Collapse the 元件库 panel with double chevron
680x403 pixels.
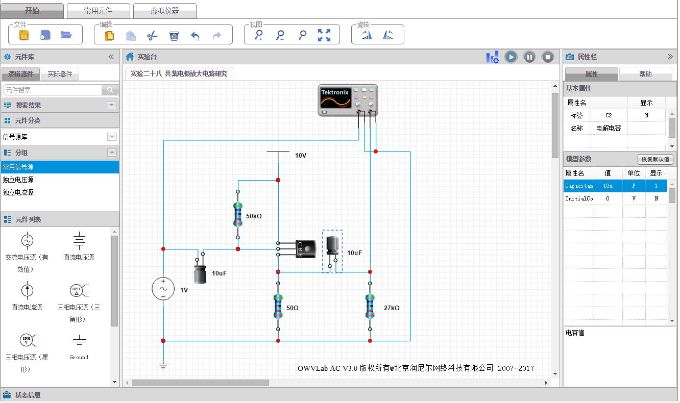click(x=110, y=57)
